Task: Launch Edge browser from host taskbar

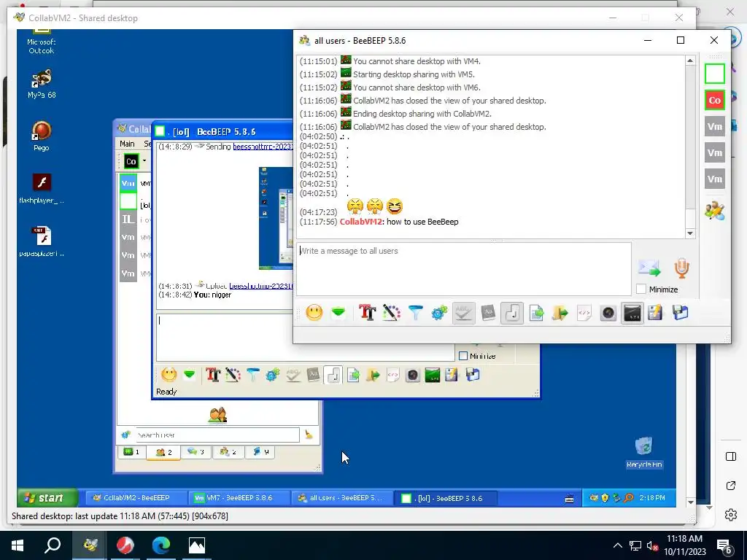Action: pyautogui.click(x=161, y=545)
